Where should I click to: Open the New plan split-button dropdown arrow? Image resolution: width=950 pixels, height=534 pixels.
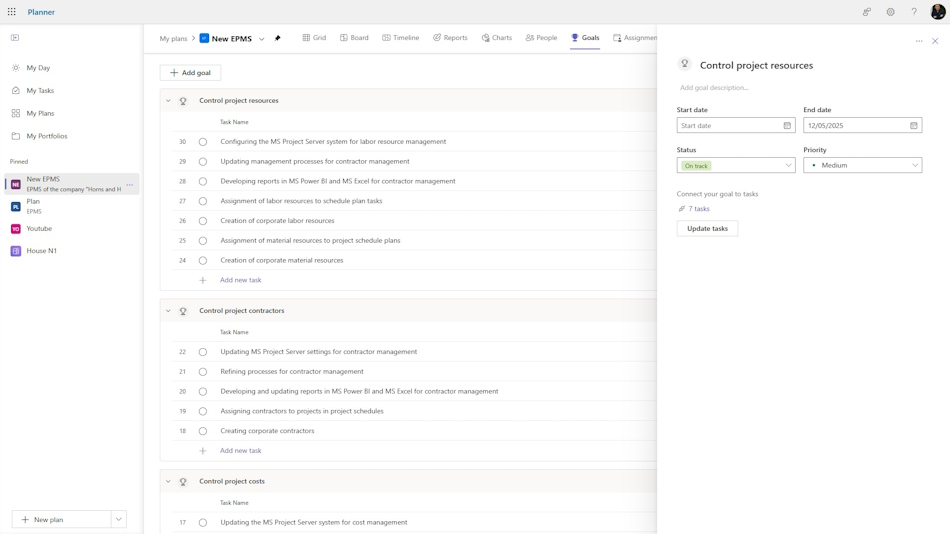coord(119,519)
